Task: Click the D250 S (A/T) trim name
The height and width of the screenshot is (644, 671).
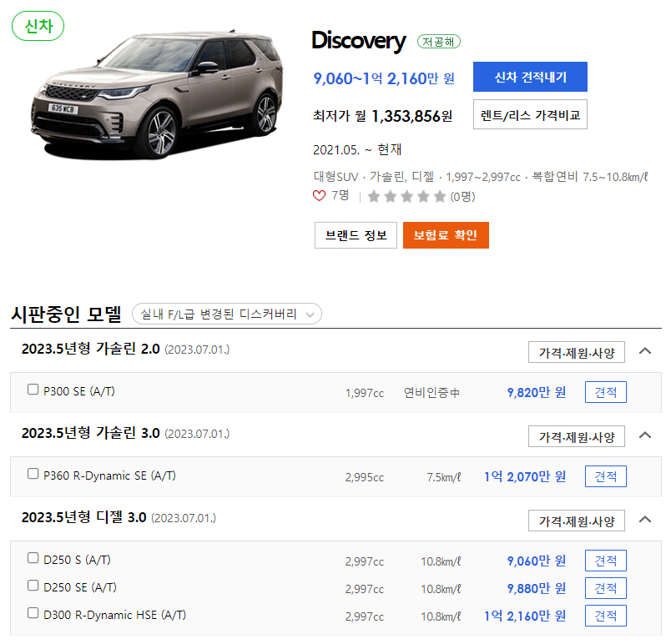Action: (x=77, y=560)
